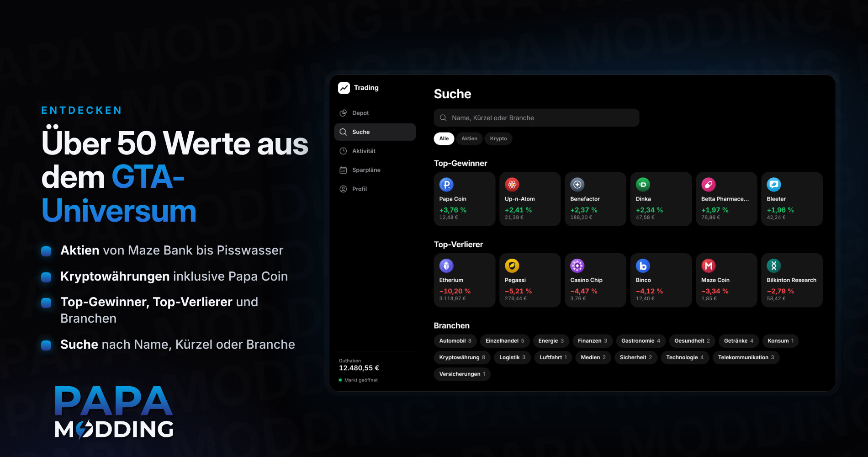This screenshot has height=457, width=868.
Task: Open the Suche sidebar item
Action: pos(375,132)
